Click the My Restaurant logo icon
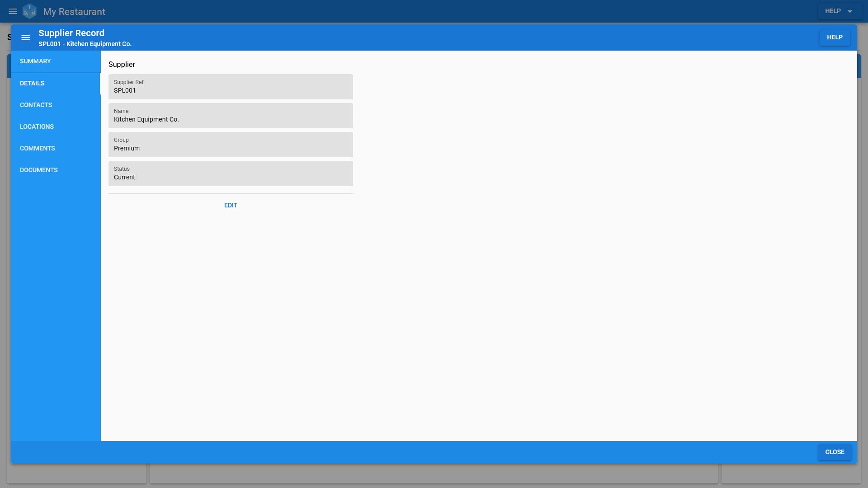The image size is (868, 488). click(x=29, y=11)
